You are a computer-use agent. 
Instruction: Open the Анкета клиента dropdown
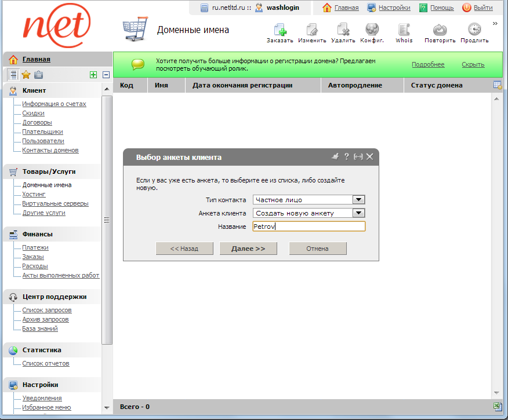coord(359,213)
